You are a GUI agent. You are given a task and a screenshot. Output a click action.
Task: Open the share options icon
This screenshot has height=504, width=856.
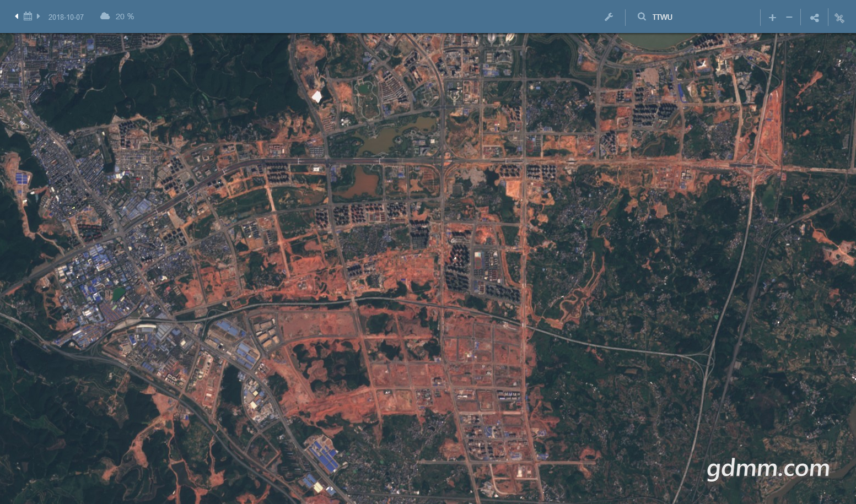pos(814,18)
